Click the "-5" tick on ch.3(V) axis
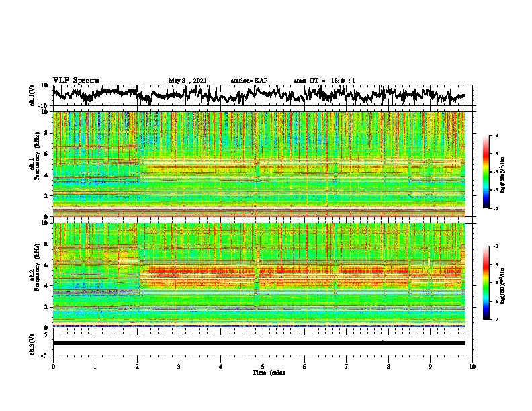This screenshot has height=411, width=532. [45, 355]
